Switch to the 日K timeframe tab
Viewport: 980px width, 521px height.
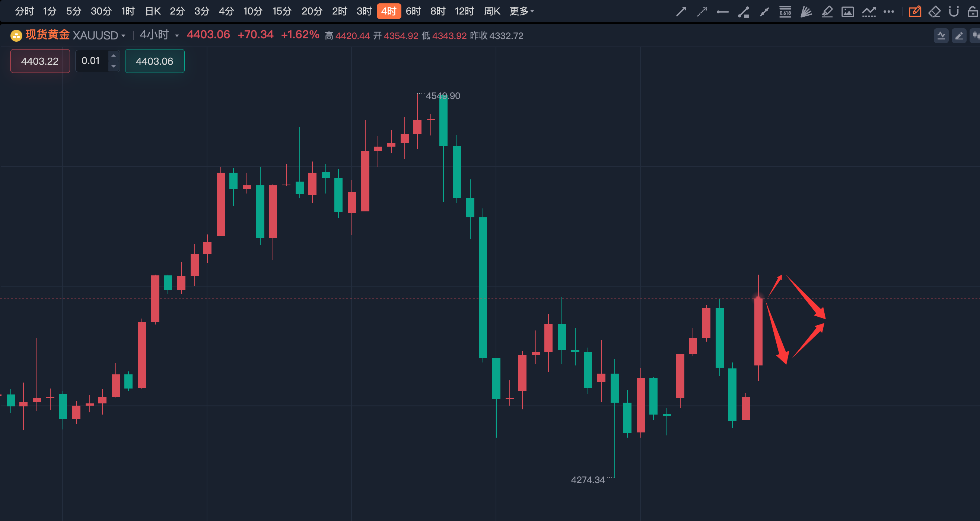(x=153, y=12)
